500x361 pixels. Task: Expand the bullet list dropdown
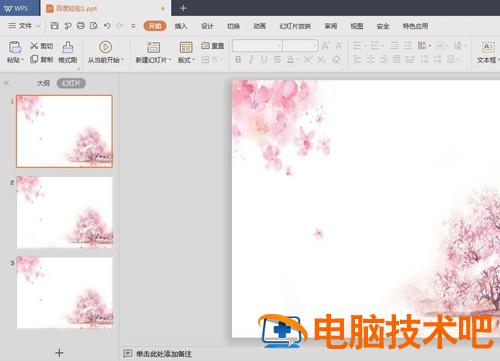point(365,46)
